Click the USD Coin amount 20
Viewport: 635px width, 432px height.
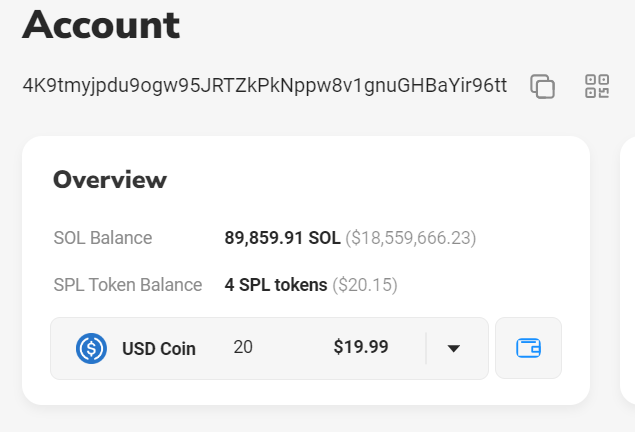click(243, 348)
